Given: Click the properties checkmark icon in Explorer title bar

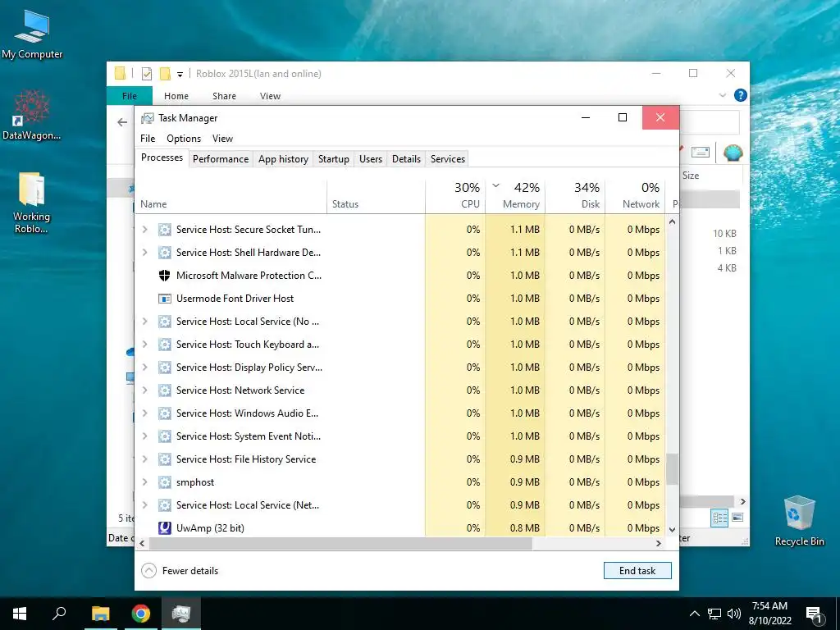Looking at the screenshot, I should point(146,74).
